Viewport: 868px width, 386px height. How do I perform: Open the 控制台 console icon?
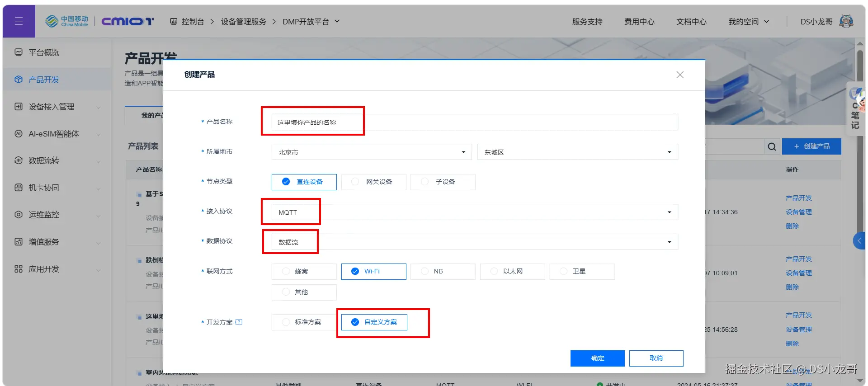[174, 21]
